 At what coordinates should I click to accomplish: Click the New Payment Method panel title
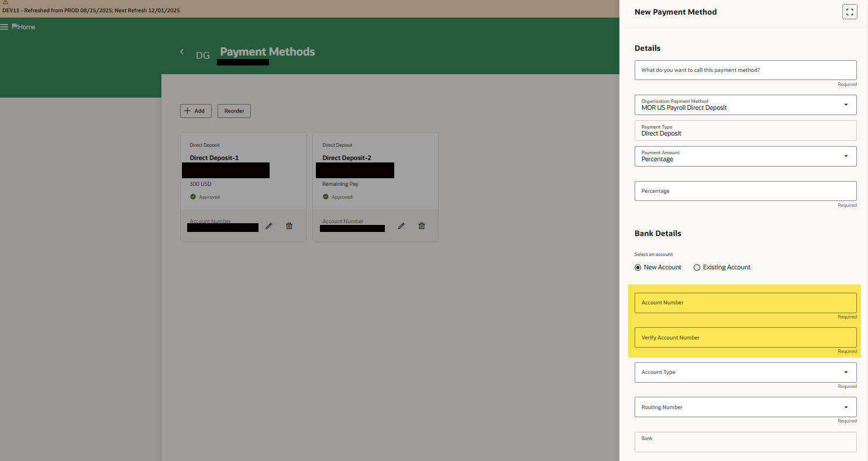click(676, 12)
